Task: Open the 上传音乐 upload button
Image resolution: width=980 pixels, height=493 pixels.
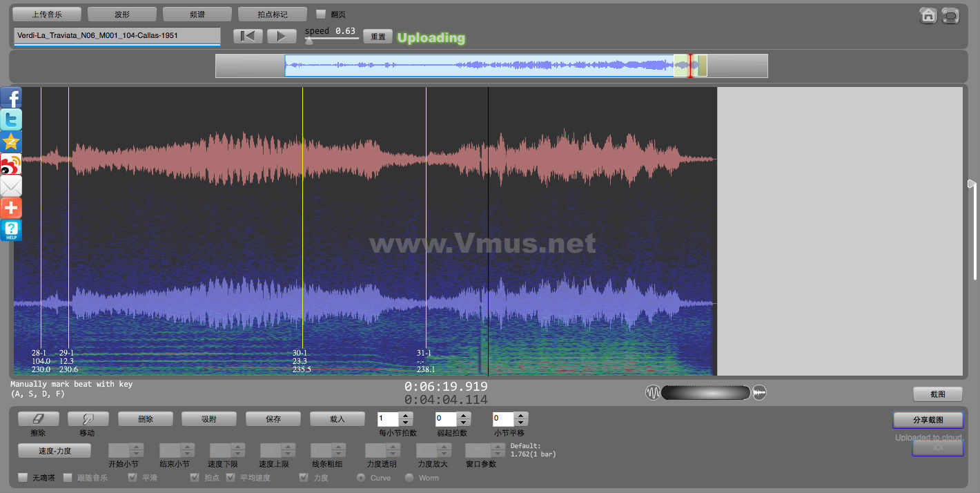Action: pos(47,14)
